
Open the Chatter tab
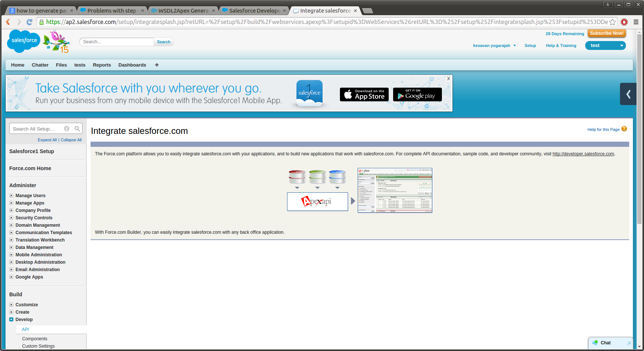(x=40, y=65)
